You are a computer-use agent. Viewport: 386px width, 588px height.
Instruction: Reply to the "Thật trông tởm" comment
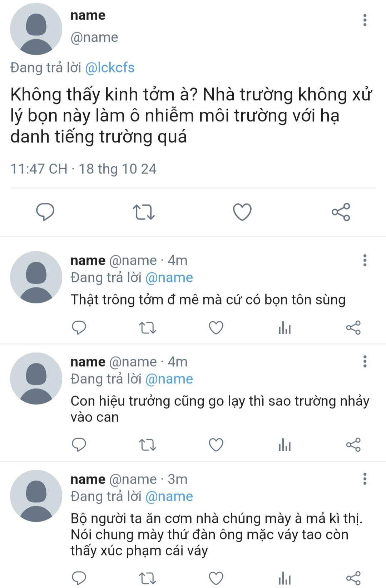click(x=79, y=327)
